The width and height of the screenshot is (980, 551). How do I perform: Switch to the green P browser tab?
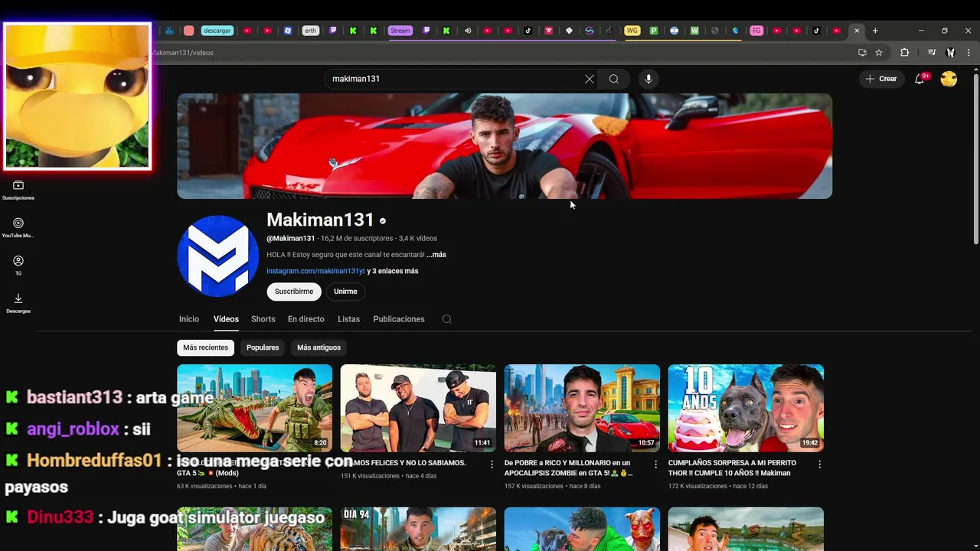coord(654,31)
